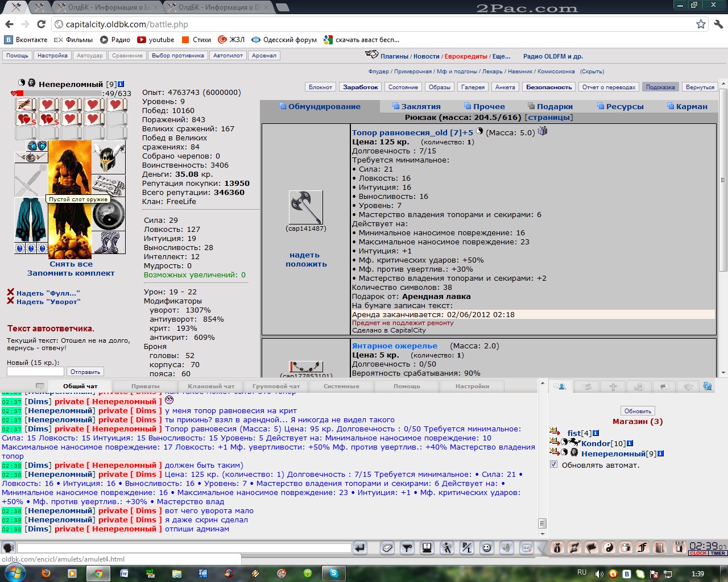
Task: Click the yin-yang icon in bottom toolbar
Action: click(x=609, y=548)
